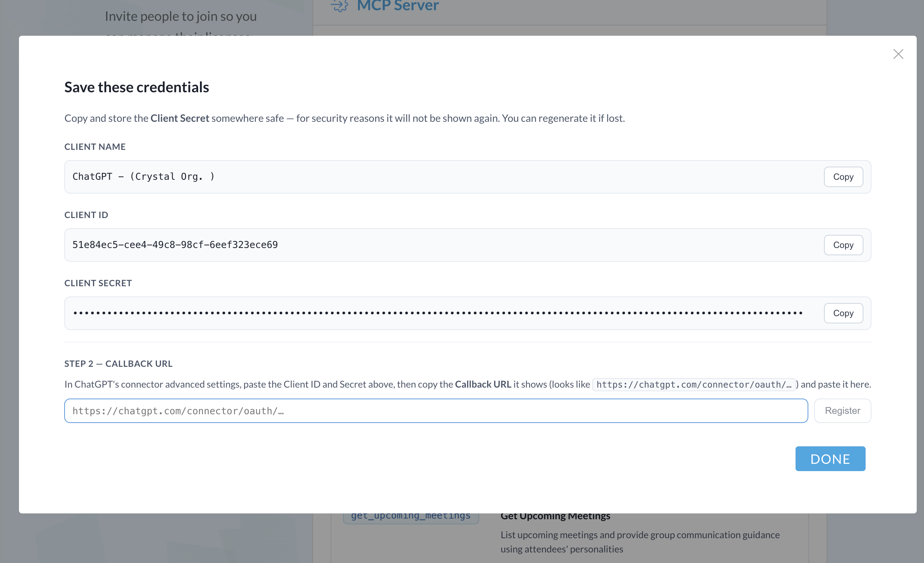Click the example https://chatgpt.com/connector/oauth/… code snippet

point(693,384)
